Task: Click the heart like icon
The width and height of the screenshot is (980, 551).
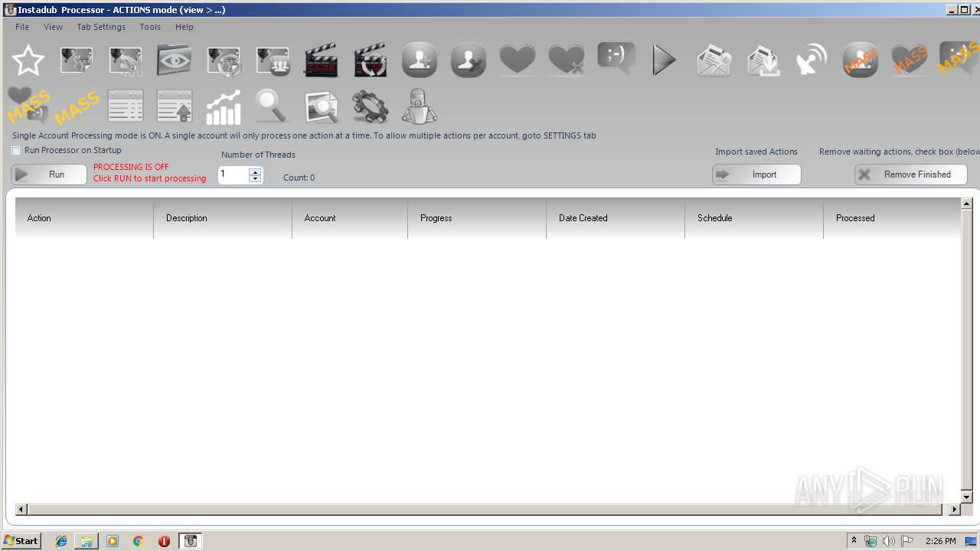Action: (518, 60)
